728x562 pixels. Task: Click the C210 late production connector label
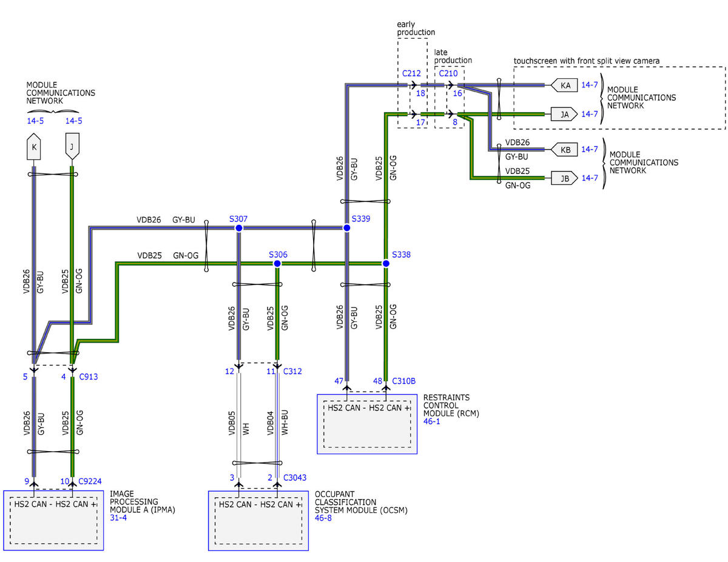[448, 74]
